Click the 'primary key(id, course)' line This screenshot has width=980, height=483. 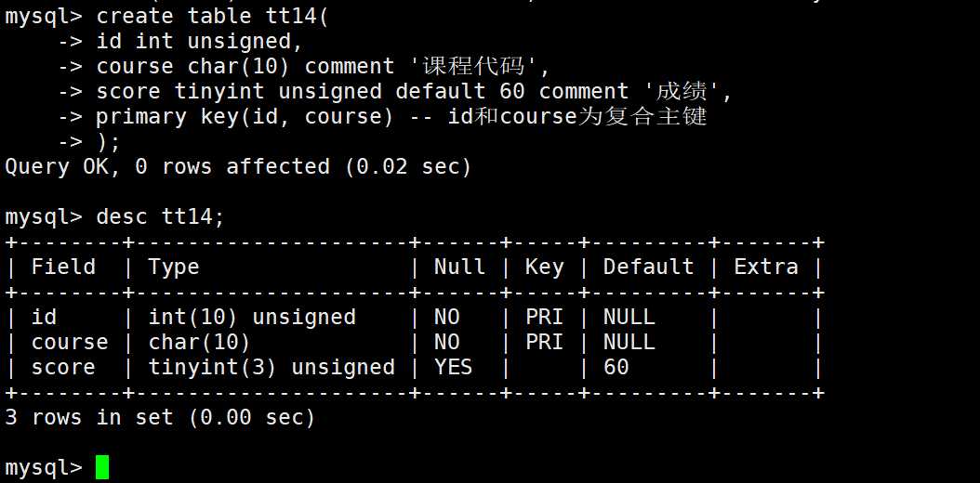pos(245,117)
